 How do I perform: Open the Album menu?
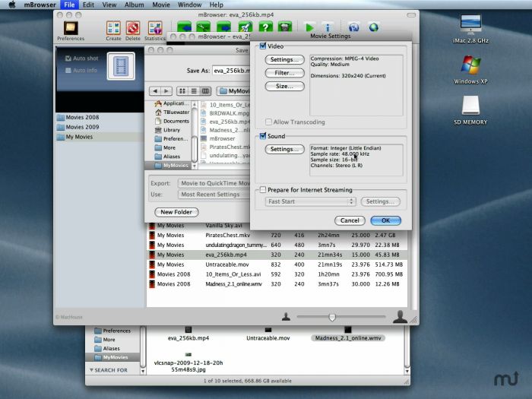click(x=134, y=5)
